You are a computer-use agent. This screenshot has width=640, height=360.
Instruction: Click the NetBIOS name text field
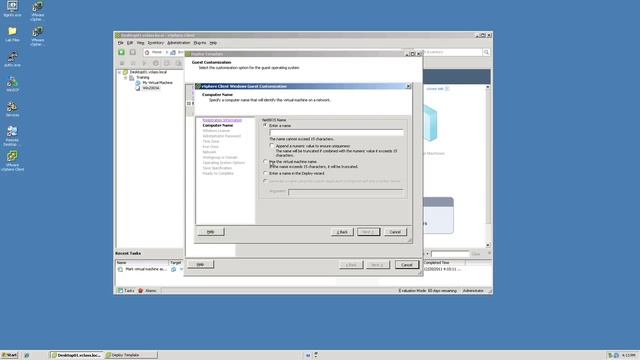(336, 132)
